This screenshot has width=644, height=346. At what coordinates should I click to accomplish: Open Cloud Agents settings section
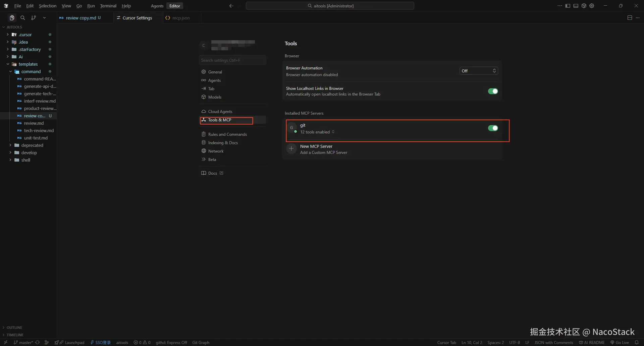[232, 111]
